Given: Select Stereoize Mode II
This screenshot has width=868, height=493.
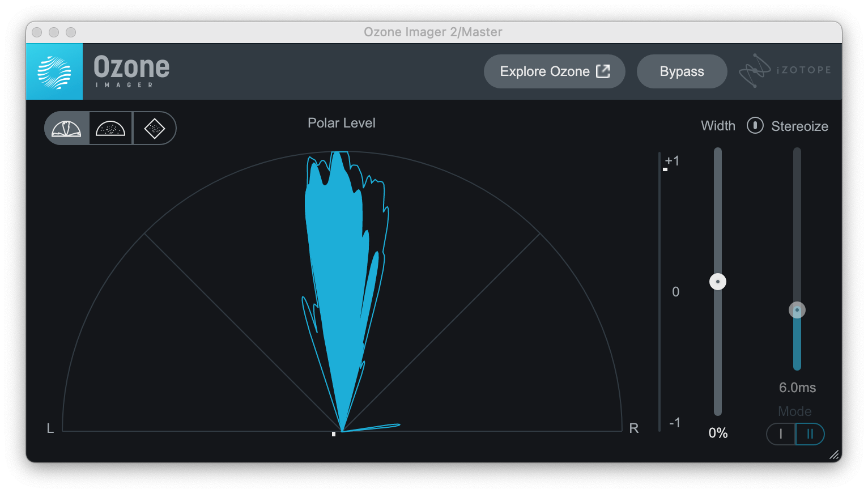Looking at the screenshot, I should (810, 434).
